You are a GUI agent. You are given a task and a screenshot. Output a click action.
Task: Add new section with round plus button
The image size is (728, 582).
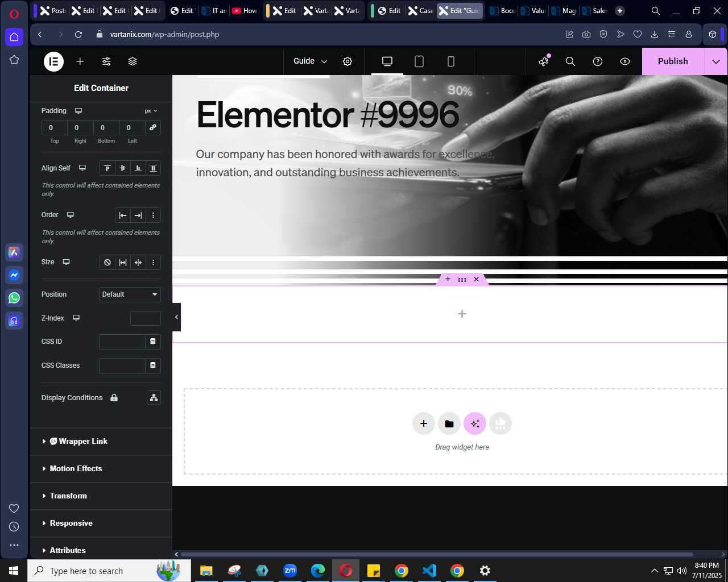point(424,423)
